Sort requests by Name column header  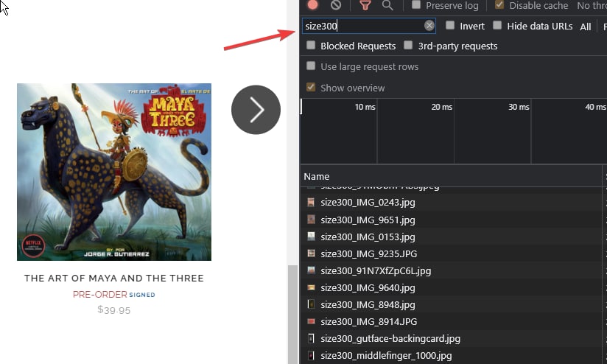[451, 177]
